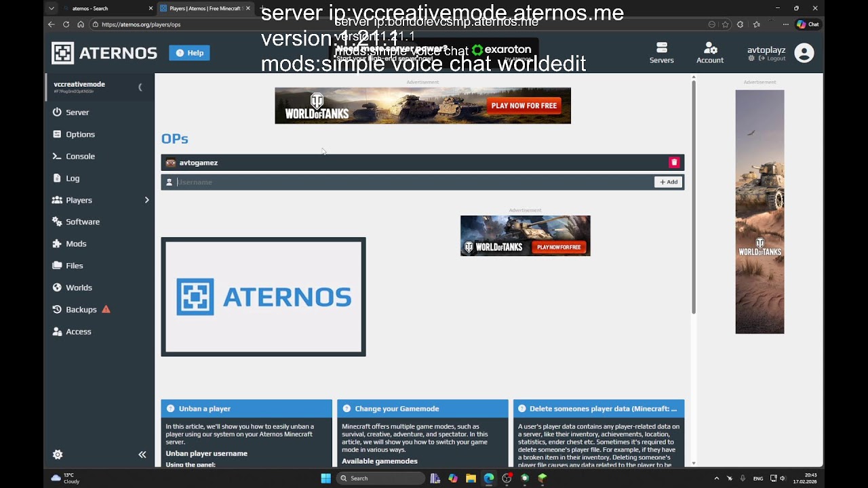The image size is (868, 488).
Task: Click the page vertical scrollbar
Action: [694, 197]
